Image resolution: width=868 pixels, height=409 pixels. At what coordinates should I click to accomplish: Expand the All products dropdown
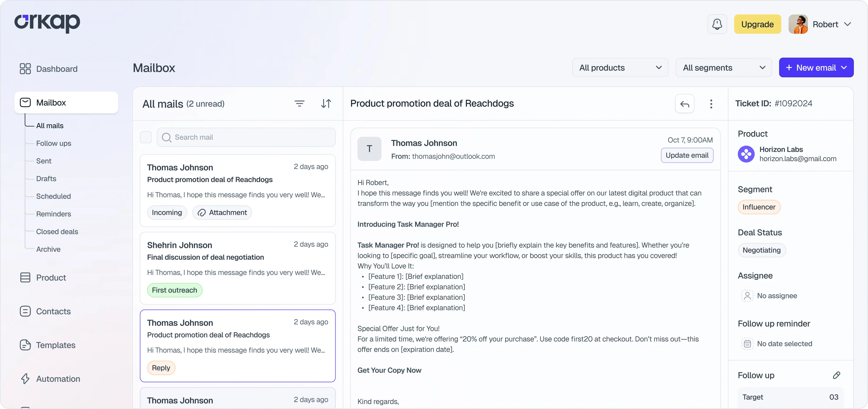pyautogui.click(x=620, y=68)
